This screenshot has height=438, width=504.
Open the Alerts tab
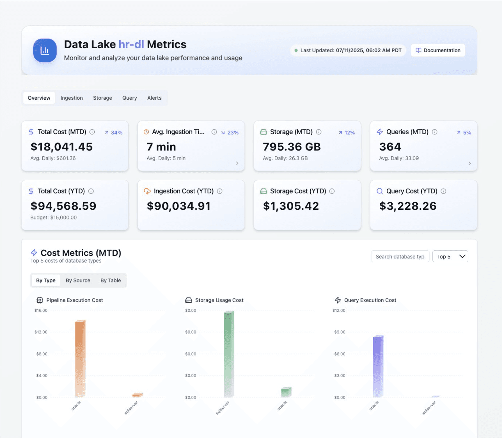click(154, 98)
